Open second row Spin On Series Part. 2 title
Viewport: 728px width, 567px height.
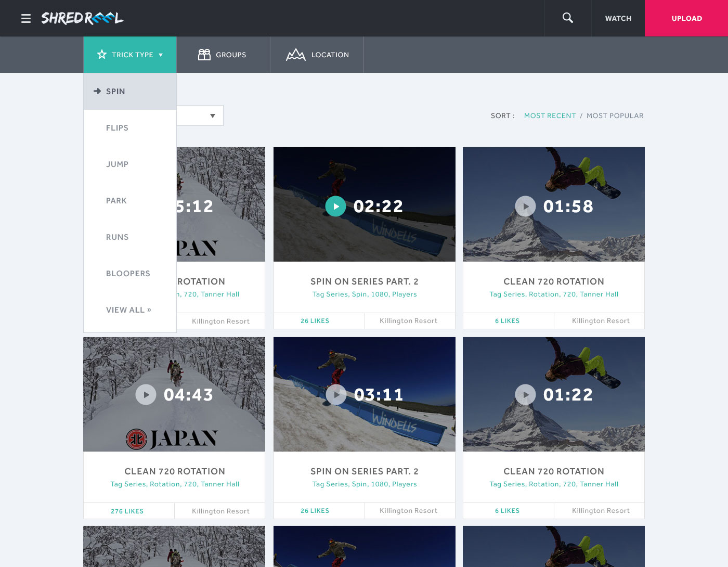click(x=365, y=471)
